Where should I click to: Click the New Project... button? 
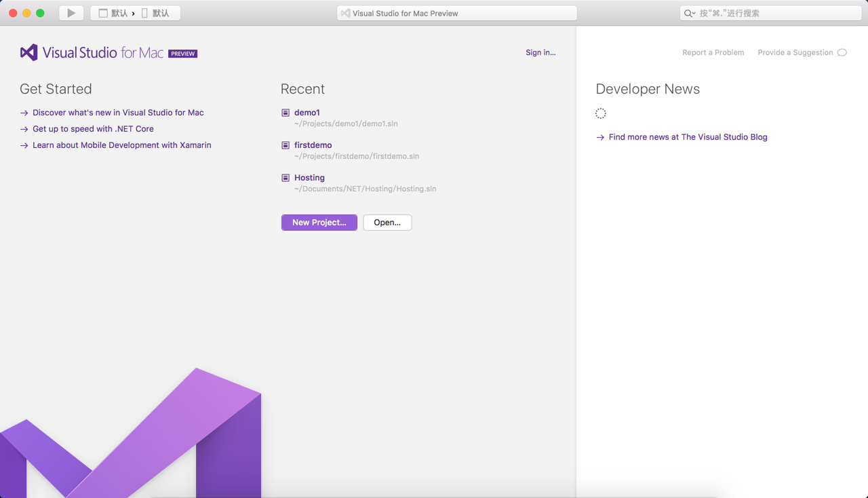pos(319,223)
